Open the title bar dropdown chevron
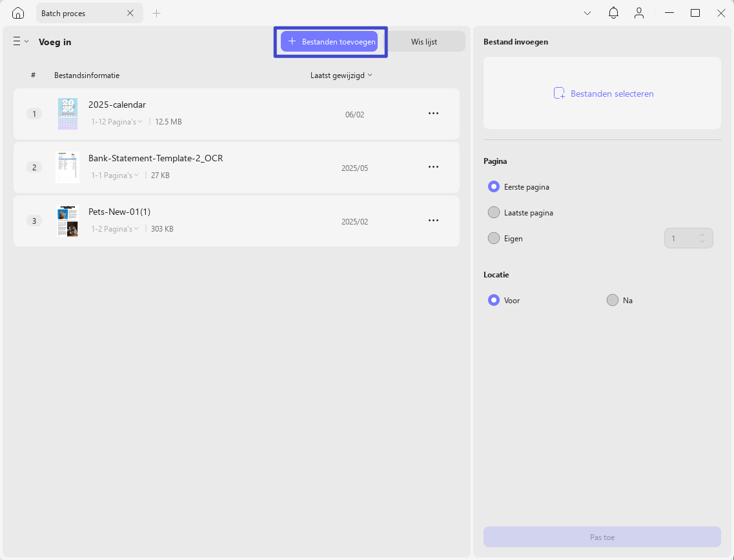The image size is (734, 560). pyautogui.click(x=587, y=13)
